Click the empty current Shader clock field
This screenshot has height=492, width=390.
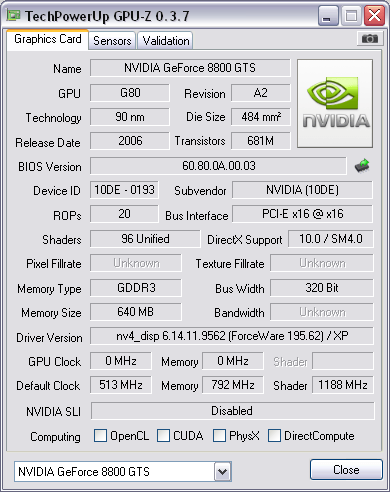click(343, 361)
